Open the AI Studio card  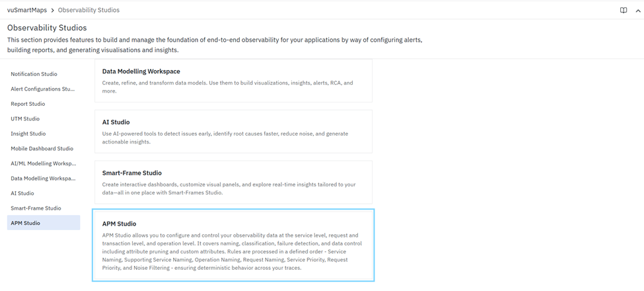click(233, 132)
